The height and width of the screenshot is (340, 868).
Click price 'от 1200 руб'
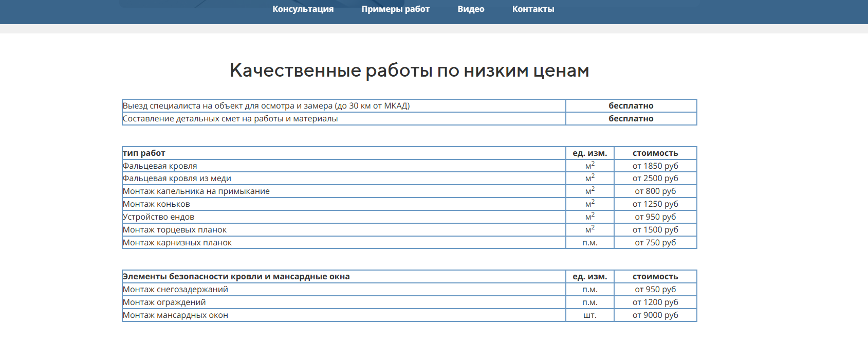[655, 302]
